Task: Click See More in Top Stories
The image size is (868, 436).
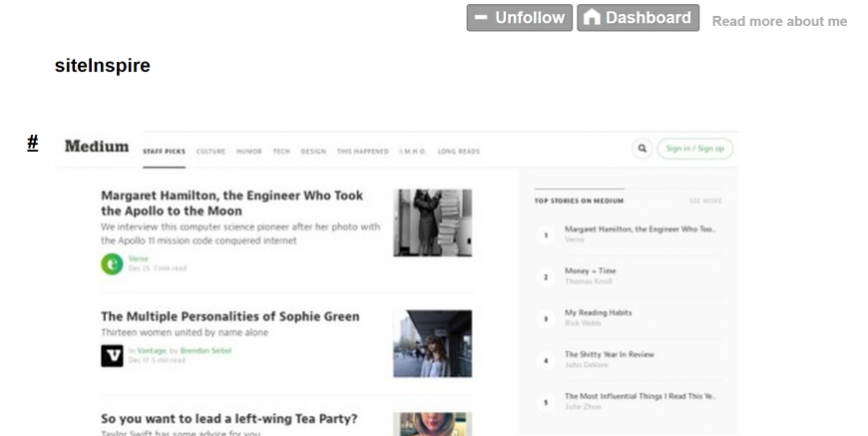Action: click(x=705, y=201)
